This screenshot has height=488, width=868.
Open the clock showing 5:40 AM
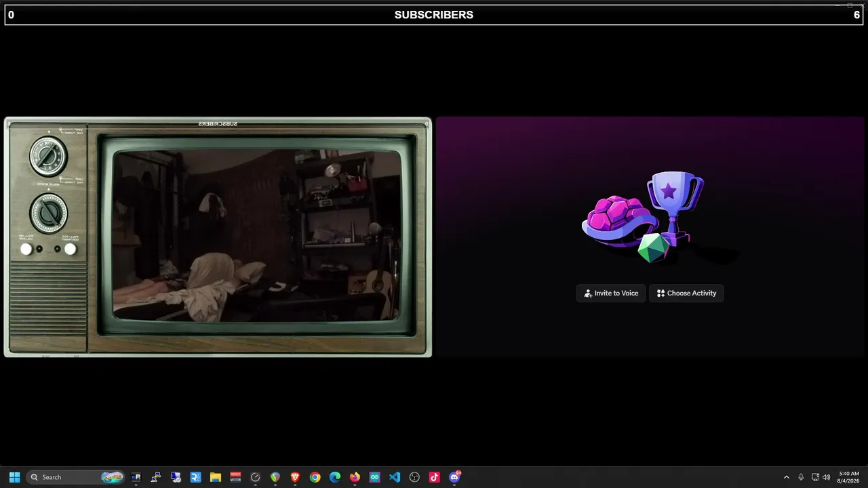(x=849, y=477)
